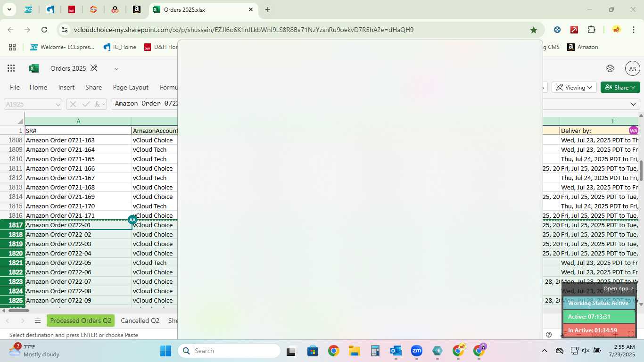This screenshot has height=362, width=644.
Task: Expand the file title dropdown chevron
Action: (116, 69)
